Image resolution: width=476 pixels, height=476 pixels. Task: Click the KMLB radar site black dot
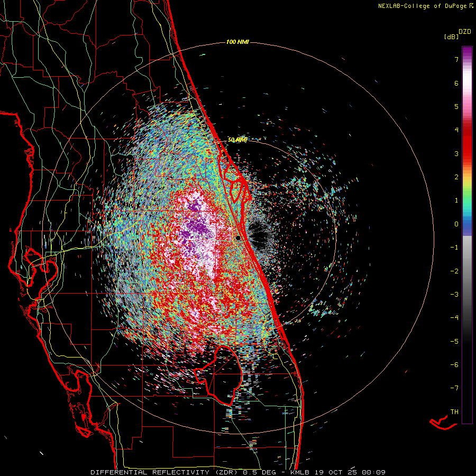point(239,238)
